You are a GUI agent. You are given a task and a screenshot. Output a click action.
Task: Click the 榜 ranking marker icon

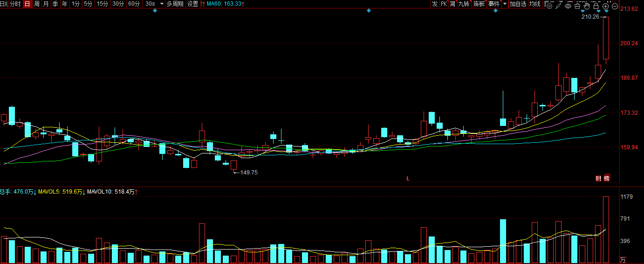pos(606,178)
